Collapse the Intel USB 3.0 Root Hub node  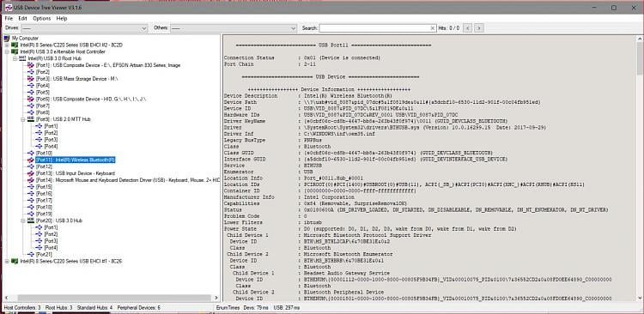pos(15,58)
